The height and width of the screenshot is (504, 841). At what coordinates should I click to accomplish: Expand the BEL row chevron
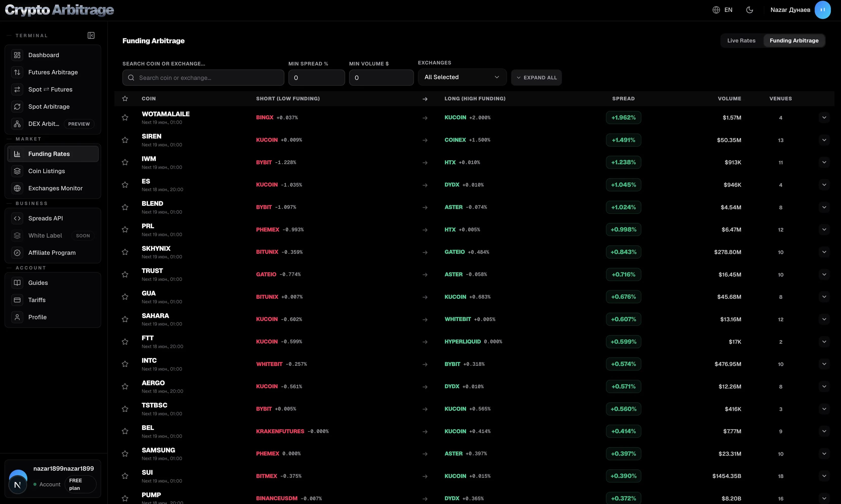coord(824,431)
